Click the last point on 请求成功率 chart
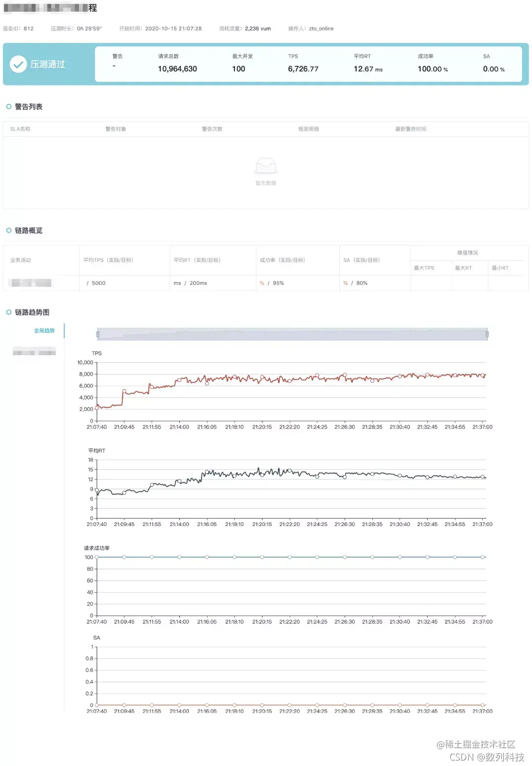This screenshot has width=532, height=766. (x=483, y=557)
